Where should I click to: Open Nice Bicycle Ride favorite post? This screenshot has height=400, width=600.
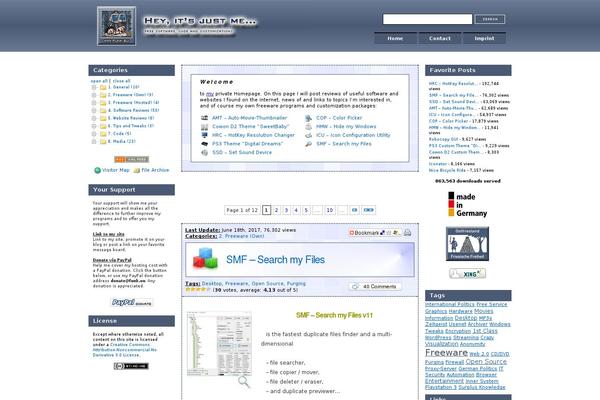pyautogui.click(x=447, y=170)
